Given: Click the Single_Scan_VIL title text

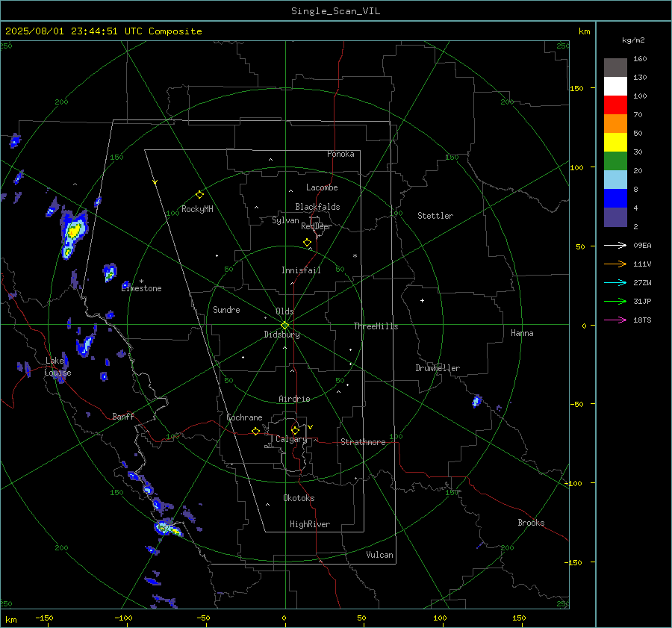Looking at the screenshot, I should (x=335, y=11).
